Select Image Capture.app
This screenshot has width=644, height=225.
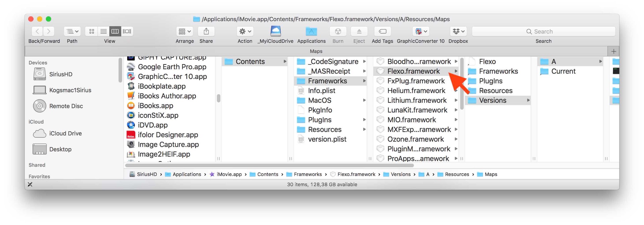pos(168,145)
